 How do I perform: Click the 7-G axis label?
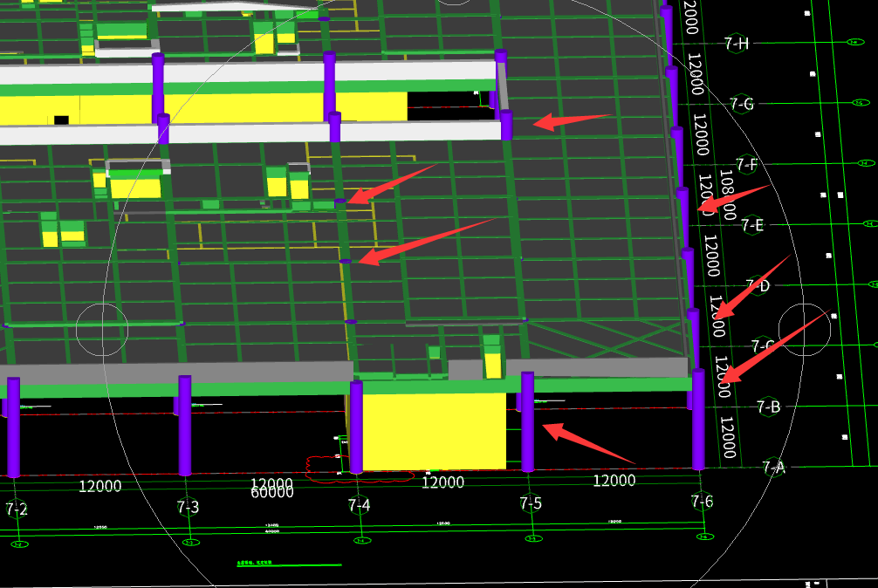[742, 104]
